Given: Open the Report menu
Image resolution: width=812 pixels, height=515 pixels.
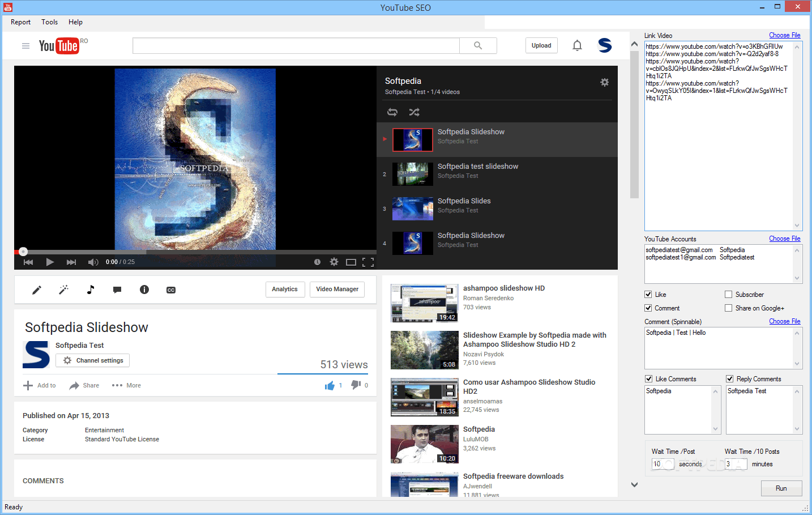Looking at the screenshot, I should click(20, 22).
